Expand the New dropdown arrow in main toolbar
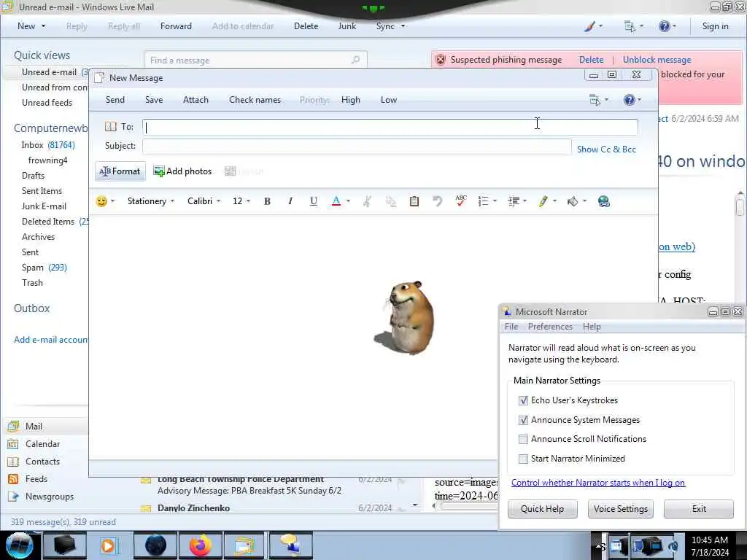The height and width of the screenshot is (560, 747). point(43,26)
